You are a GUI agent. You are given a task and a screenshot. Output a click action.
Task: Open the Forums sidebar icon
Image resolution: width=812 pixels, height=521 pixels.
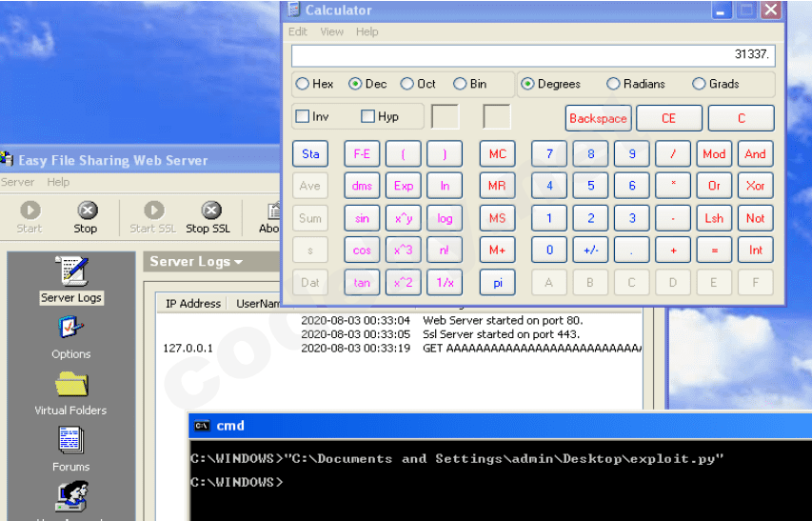tap(71, 440)
